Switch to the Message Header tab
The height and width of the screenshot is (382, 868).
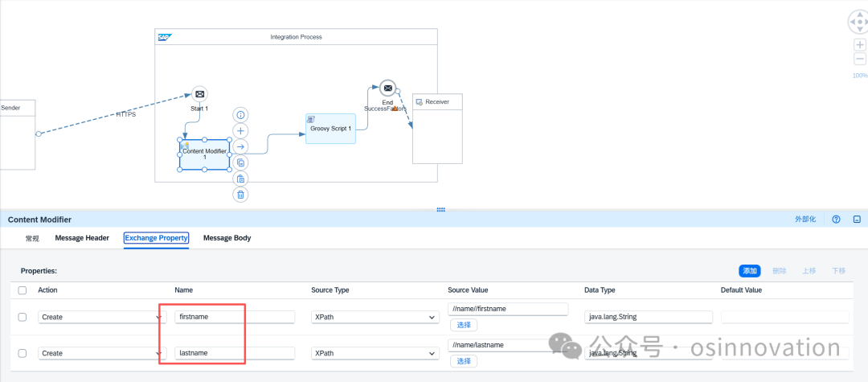tap(82, 238)
